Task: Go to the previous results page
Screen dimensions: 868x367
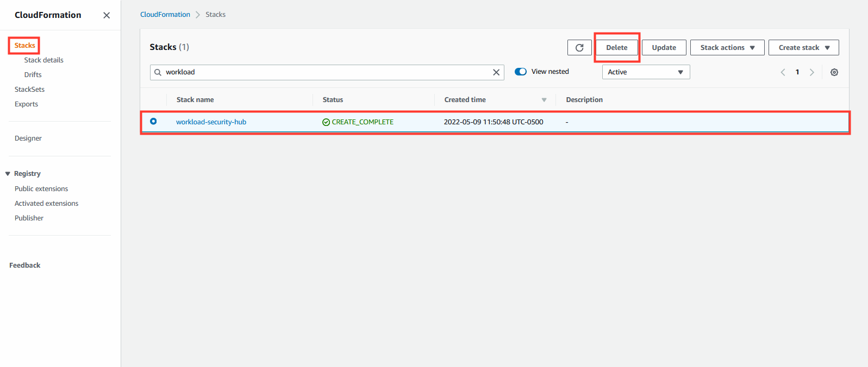Action: [x=783, y=72]
